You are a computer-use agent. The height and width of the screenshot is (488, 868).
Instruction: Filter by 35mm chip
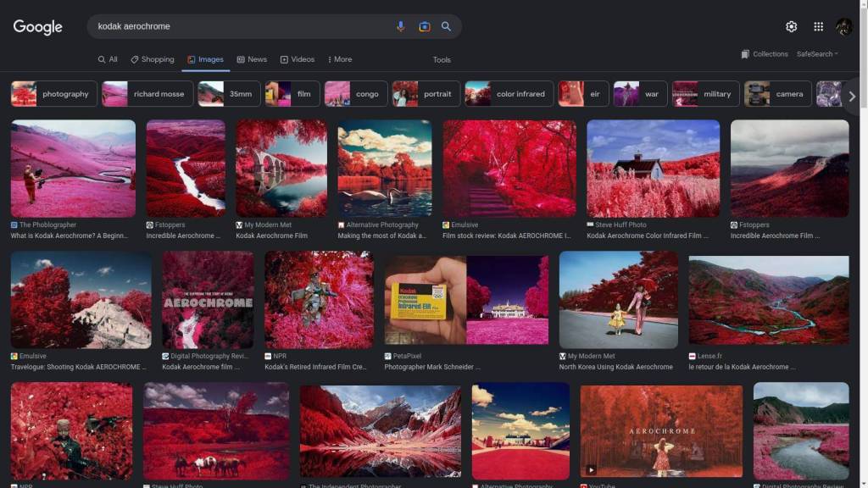229,94
